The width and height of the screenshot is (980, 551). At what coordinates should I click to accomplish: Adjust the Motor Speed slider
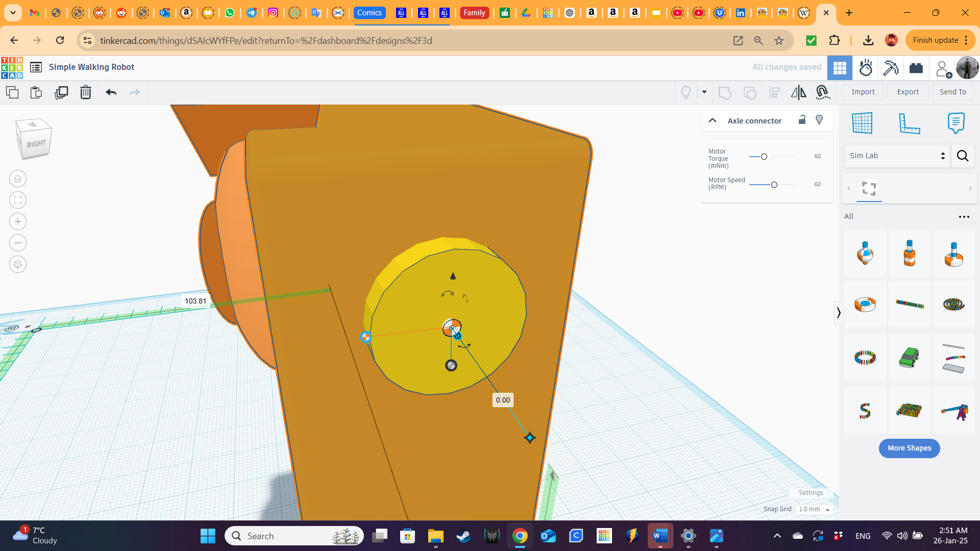(774, 184)
